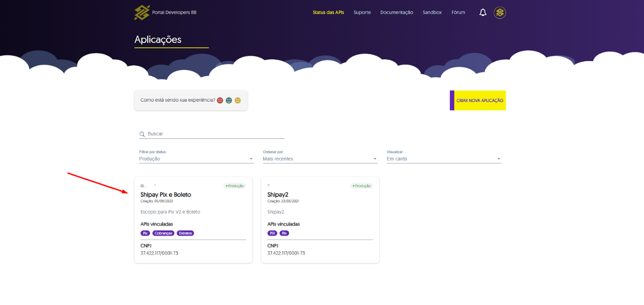The height and width of the screenshot is (305, 644).
Task: Click the Aplicações page heading
Action: coord(158,39)
